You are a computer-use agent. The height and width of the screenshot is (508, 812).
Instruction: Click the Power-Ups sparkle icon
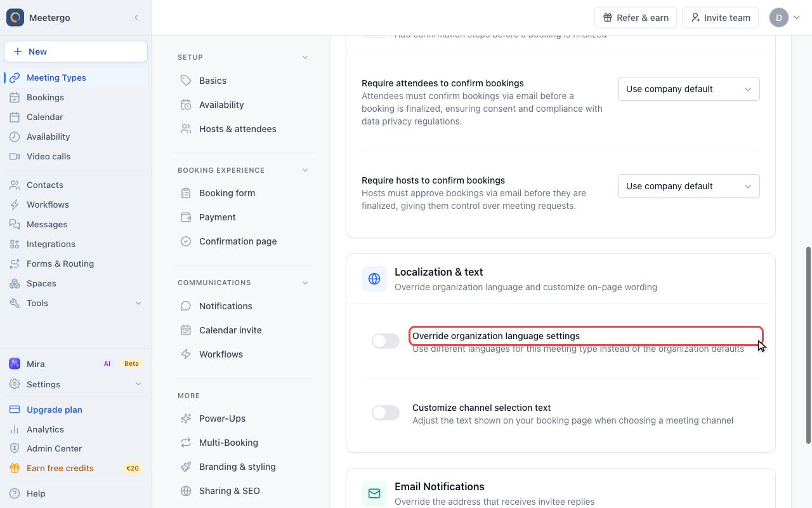[x=186, y=418]
